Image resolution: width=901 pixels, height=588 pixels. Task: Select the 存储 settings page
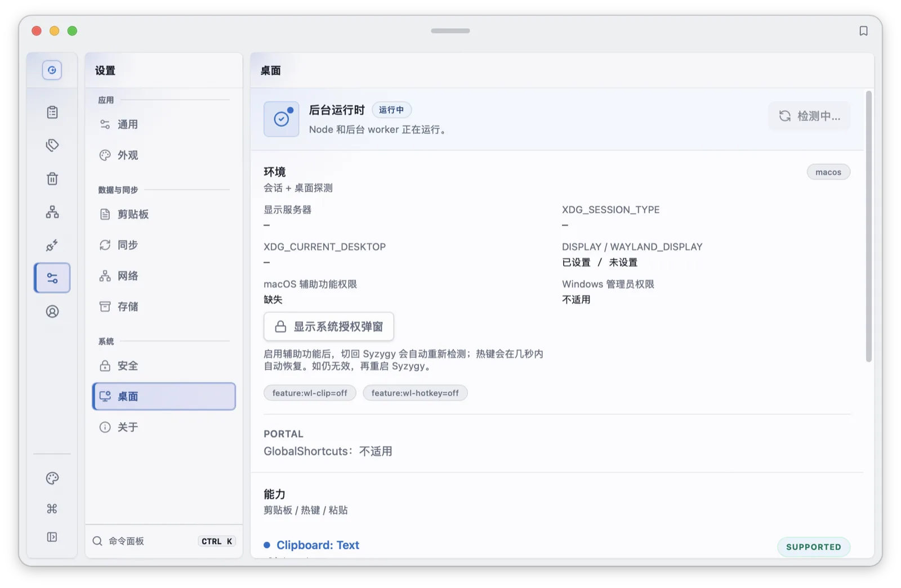click(164, 307)
